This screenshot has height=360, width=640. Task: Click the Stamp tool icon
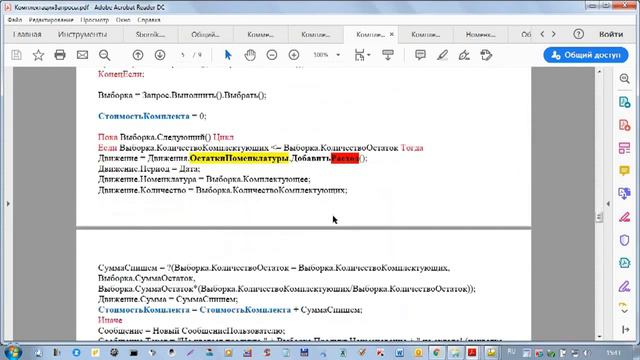[x=486, y=55]
